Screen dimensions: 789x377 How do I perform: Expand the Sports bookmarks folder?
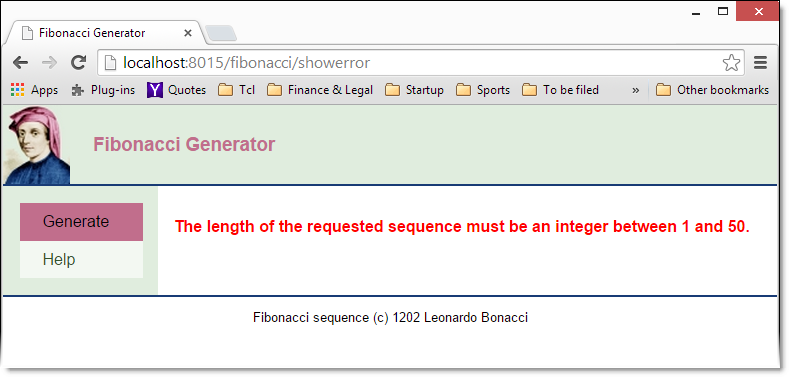coord(483,90)
